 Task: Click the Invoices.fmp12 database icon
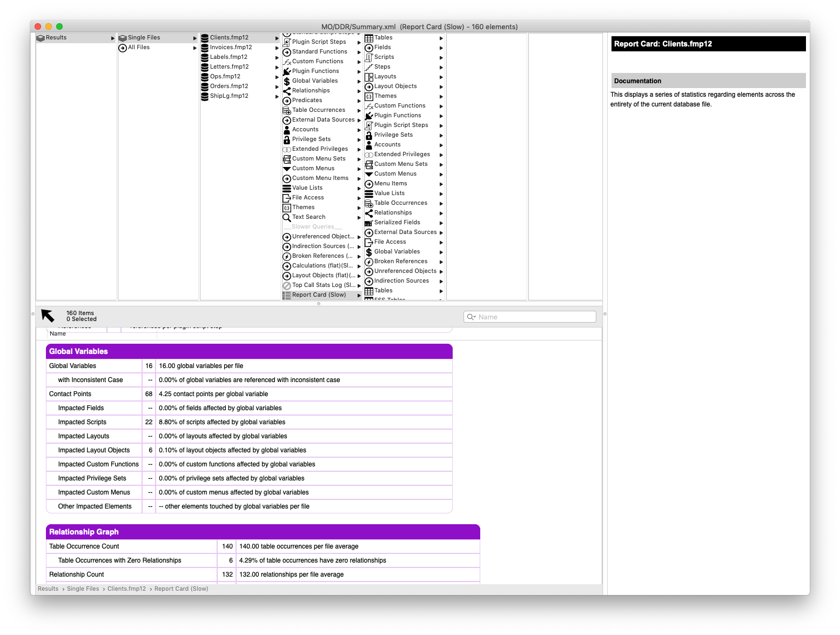pos(205,48)
